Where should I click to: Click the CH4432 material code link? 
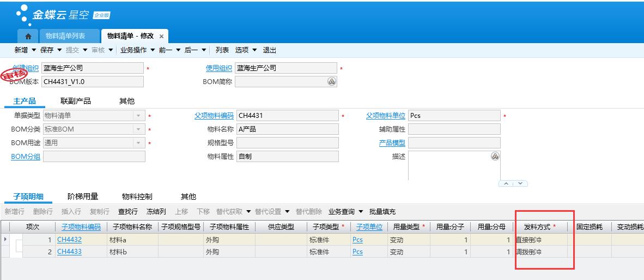[69, 240]
